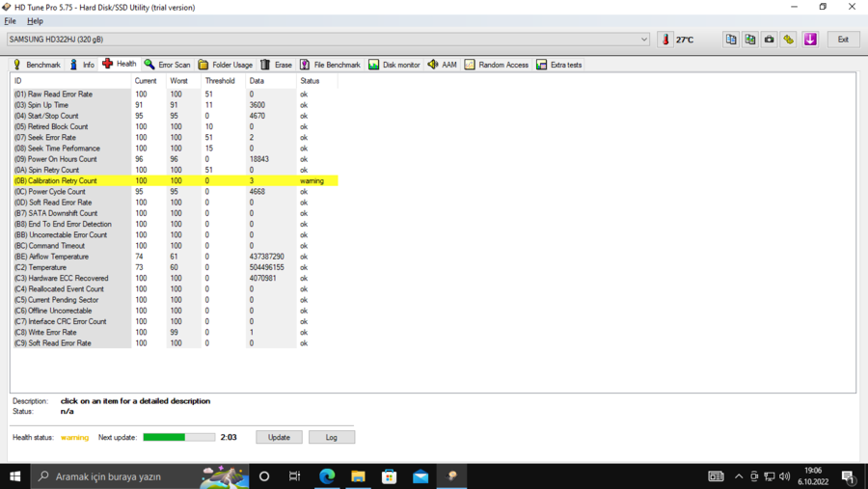This screenshot has height=489, width=868.
Task: Select the Interface CRC Error Count row
Action: coord(175,321)
